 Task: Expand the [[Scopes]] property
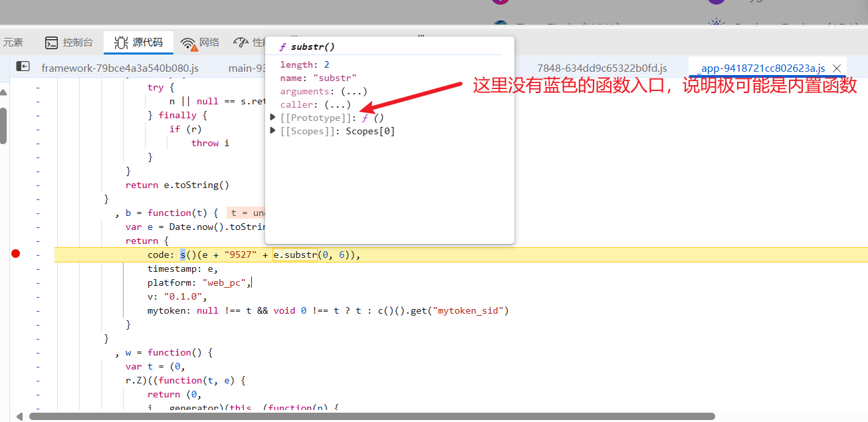click(272, 131)
